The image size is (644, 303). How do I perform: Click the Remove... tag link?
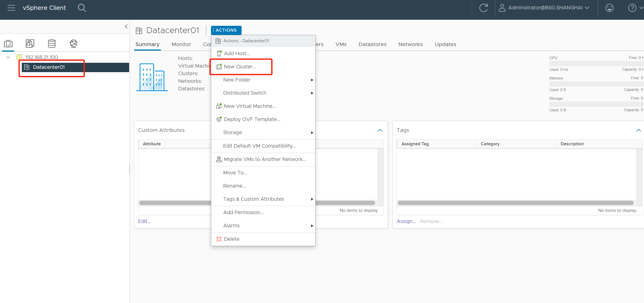click(x=431, y=221)
